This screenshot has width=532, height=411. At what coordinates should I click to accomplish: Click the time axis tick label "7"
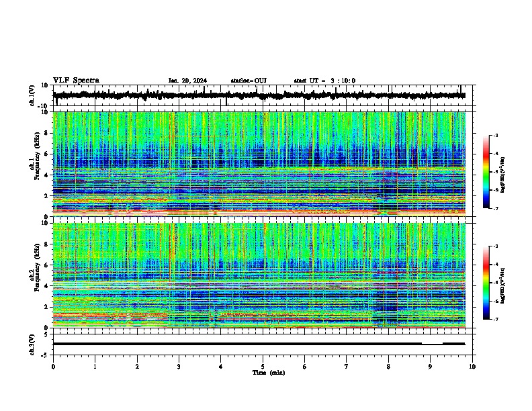coord(347,367)
